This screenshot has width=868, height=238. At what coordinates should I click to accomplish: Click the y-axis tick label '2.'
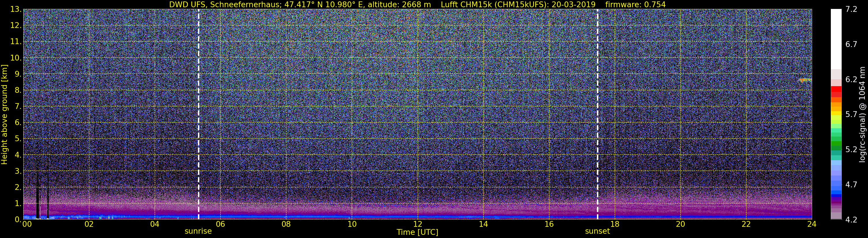18,188
